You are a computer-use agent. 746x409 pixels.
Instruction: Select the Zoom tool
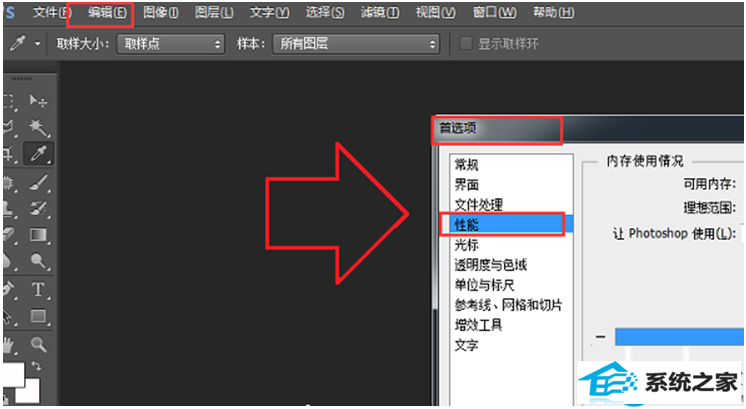(x=38, y=344)
